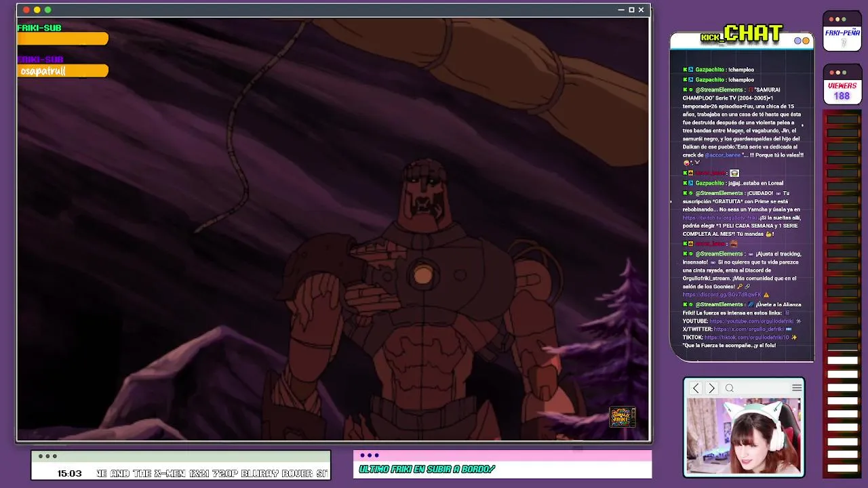Click the FRIKI-PEÑA counter widget
This screenshot has width=868, height=488.
(842, 31)
